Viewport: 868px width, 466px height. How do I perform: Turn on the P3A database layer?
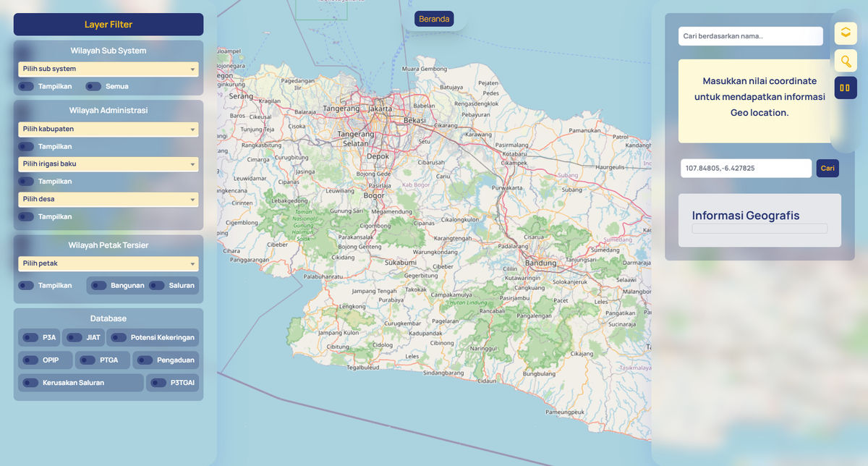(x=30, y=337)
